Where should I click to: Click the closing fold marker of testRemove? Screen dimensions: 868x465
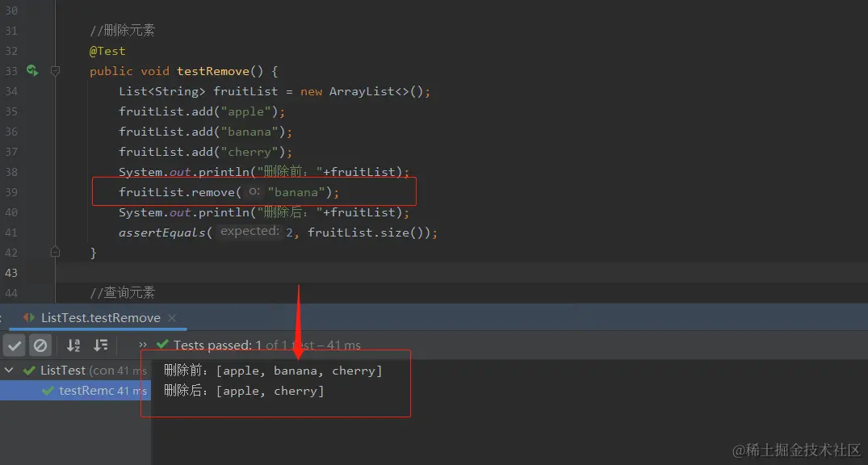click(56, 253)
